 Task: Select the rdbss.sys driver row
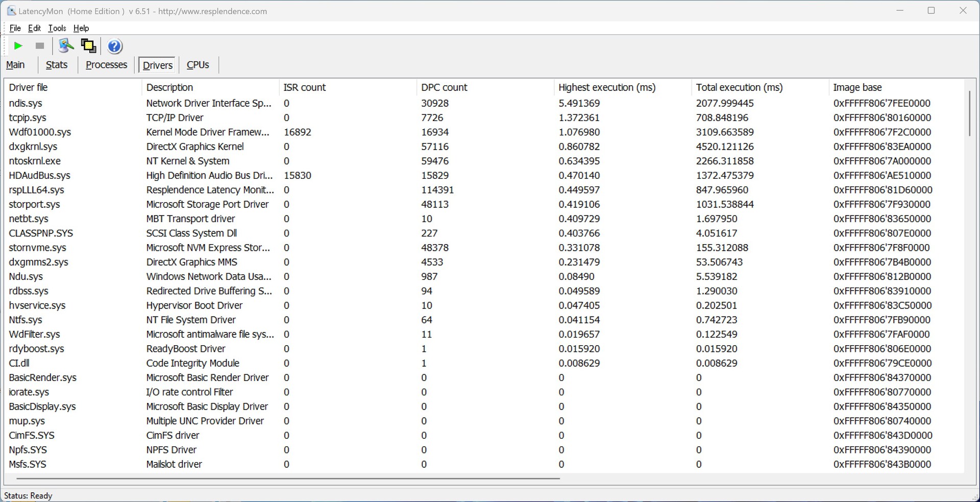tap(484, 291)
